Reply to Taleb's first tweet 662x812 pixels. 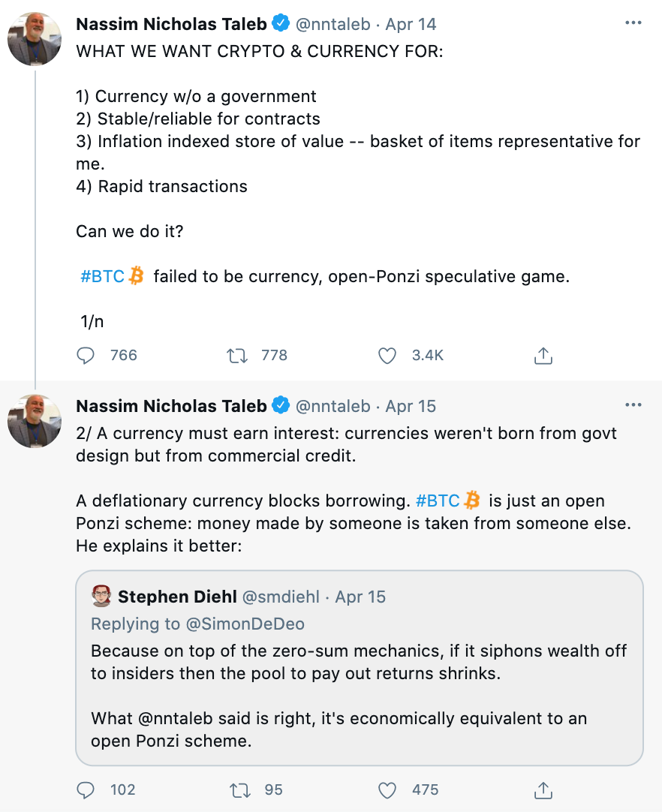point(86,355)
